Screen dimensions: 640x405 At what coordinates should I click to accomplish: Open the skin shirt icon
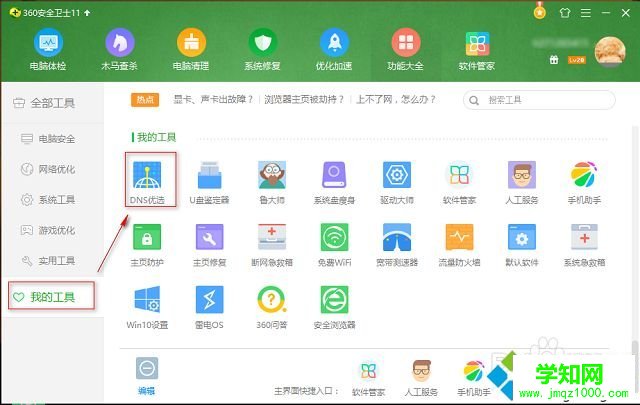[x=565, y=13]
